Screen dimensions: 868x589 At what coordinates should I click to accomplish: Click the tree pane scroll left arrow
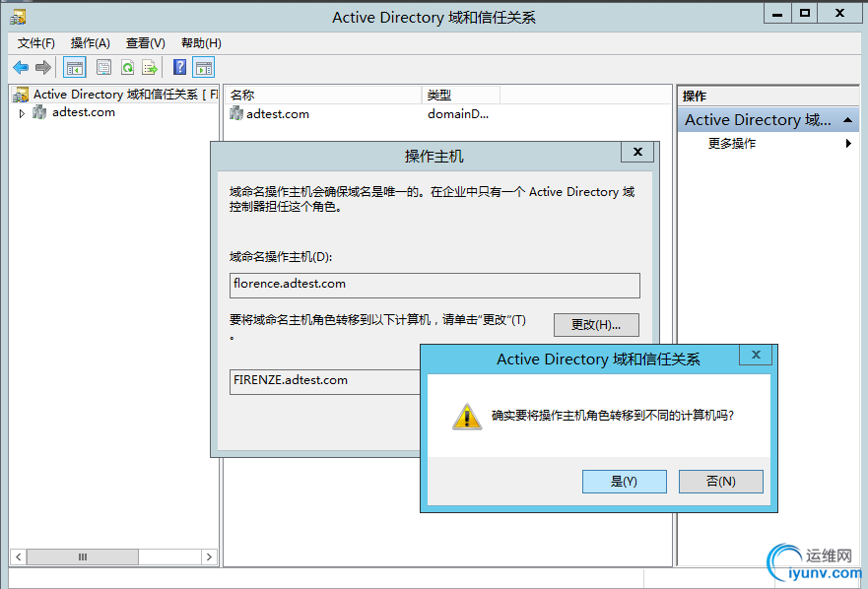point(19,556)
